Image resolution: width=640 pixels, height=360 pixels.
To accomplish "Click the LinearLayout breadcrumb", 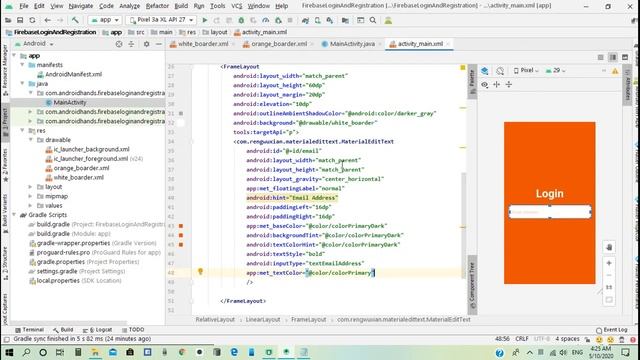I will coord(263,320).
